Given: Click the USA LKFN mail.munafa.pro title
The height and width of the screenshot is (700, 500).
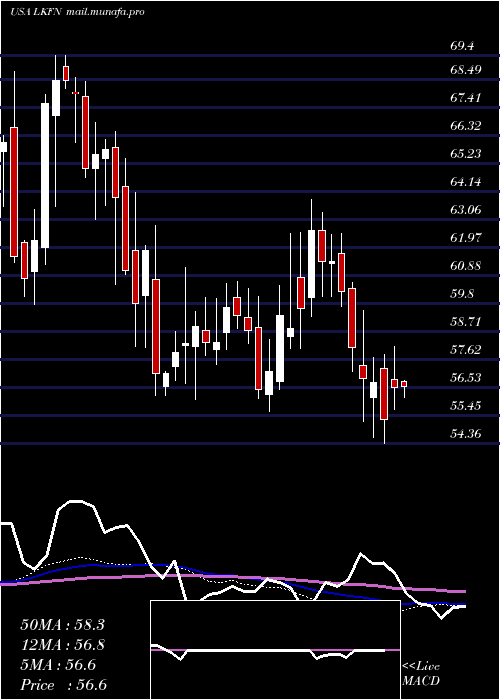Looking at the screenshot, I should tap(77, 12).
